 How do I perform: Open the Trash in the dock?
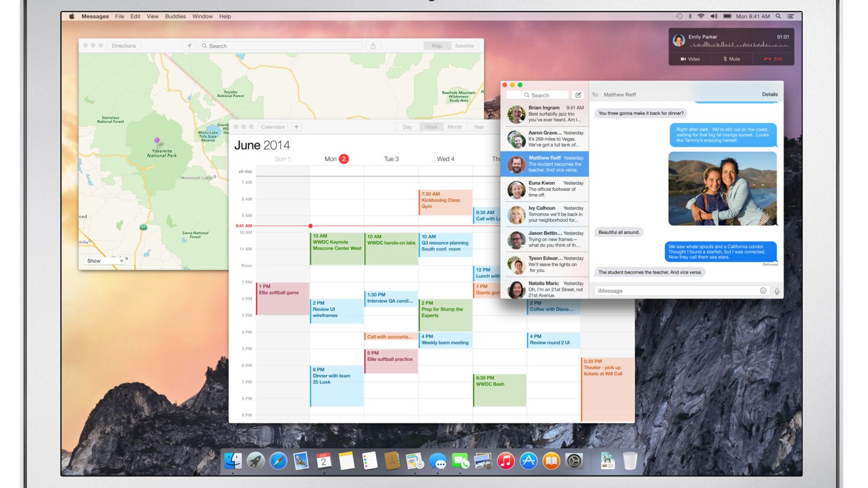point(630,461)
